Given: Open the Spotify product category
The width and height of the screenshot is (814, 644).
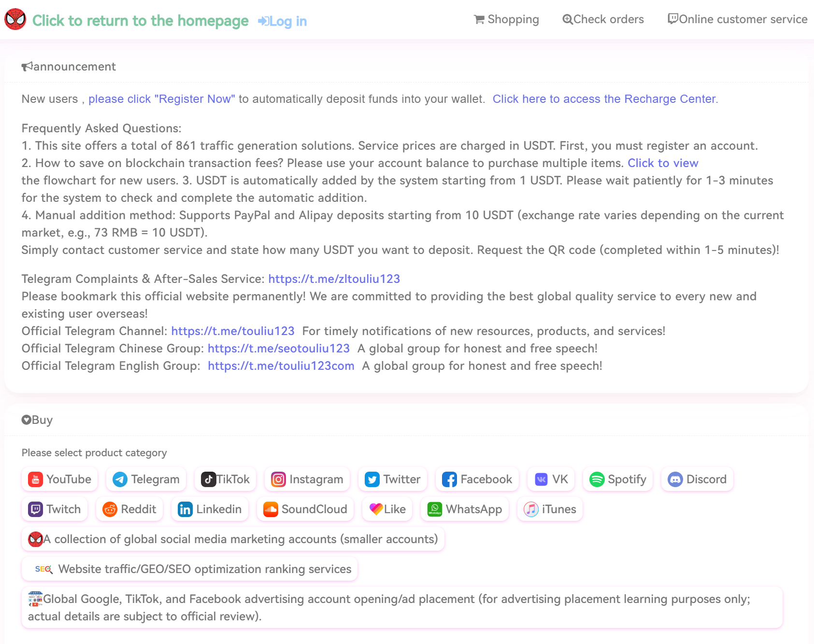Looking at the screenshot, I should (x=617, y=479).
